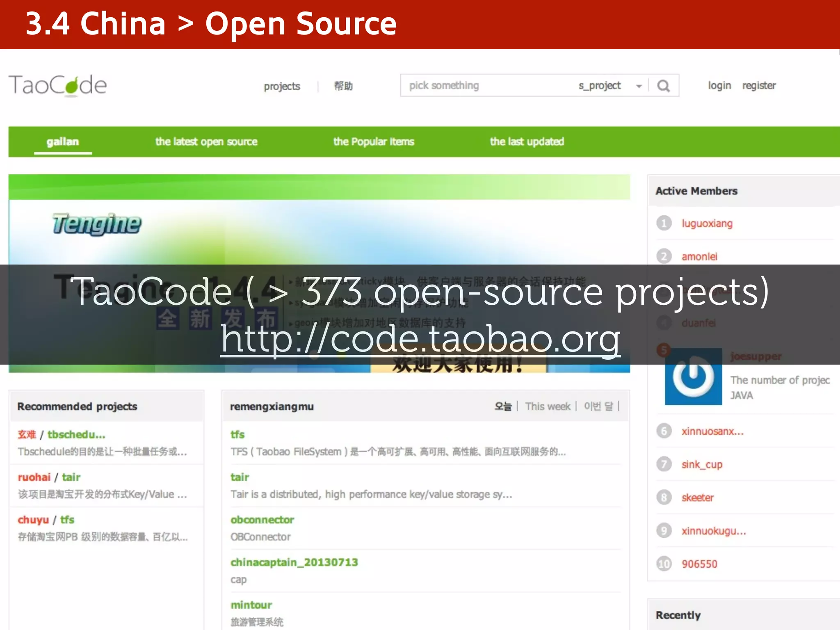Click the 'Recommended projects' heading
Image resolution: width=840 pixels, height=630 pixels.
point(77,406)
